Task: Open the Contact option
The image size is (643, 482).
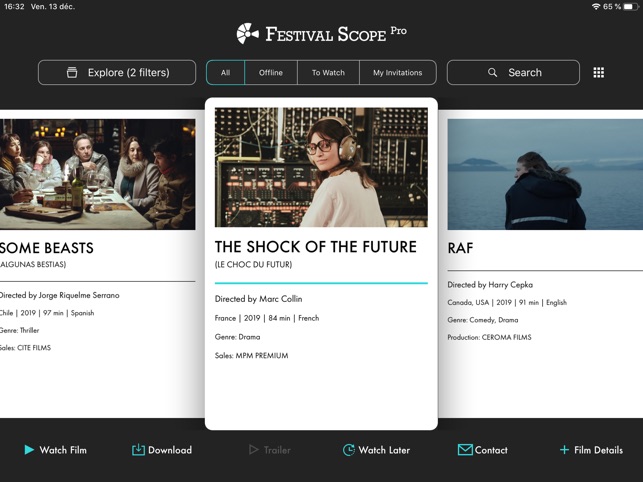Action: coord(483,450)
